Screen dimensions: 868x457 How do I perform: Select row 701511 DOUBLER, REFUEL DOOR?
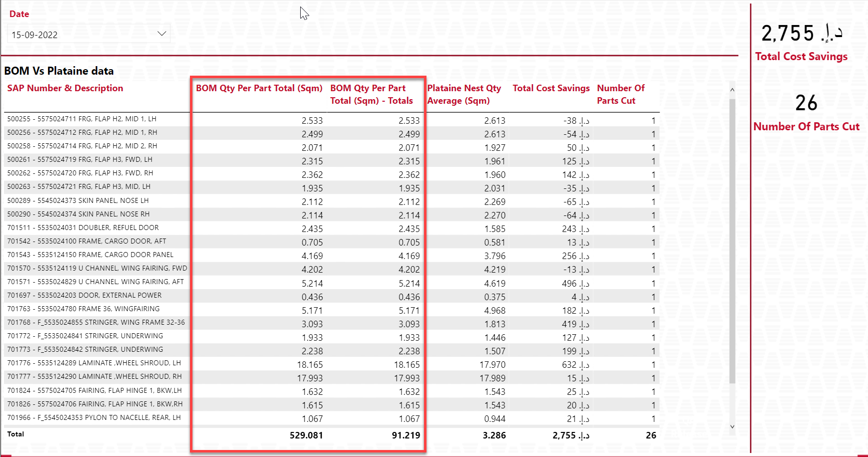coord(83,227)
